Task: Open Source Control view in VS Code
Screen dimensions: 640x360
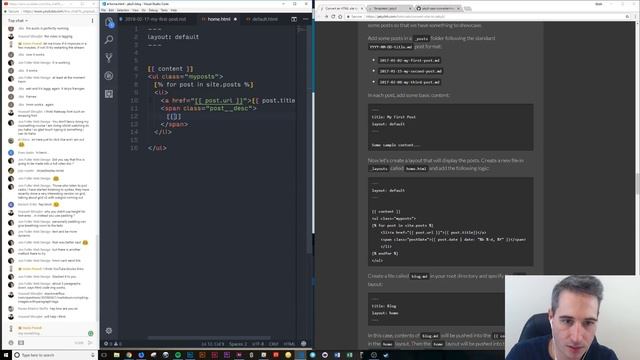Action: click(x=109, y=58)
